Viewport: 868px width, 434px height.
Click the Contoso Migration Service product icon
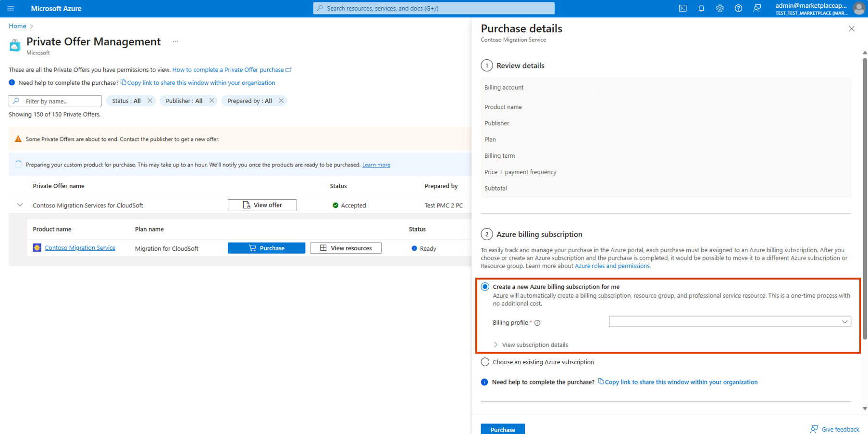coord(37,247)
